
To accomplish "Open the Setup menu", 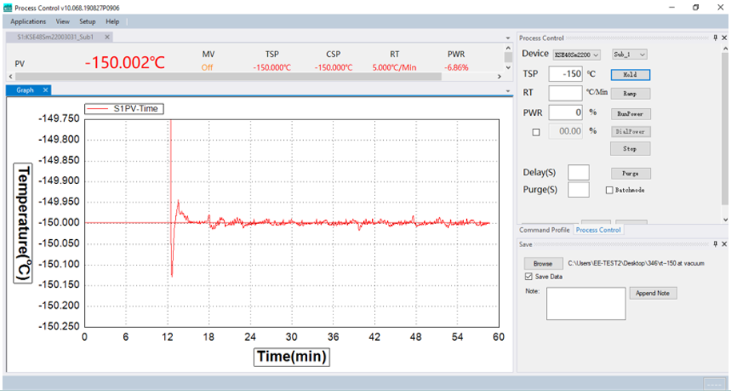I will tap(87, 21).
